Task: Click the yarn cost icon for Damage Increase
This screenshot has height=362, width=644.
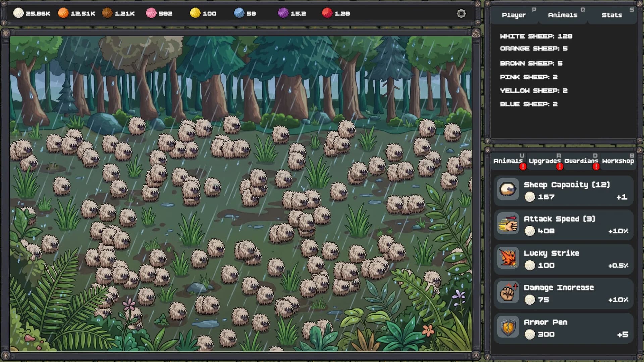Action: 530,300
